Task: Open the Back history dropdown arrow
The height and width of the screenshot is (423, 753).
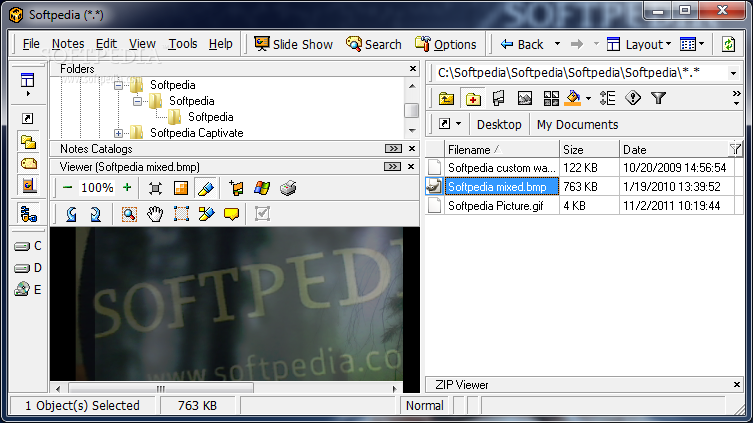Action: [557, 44]
